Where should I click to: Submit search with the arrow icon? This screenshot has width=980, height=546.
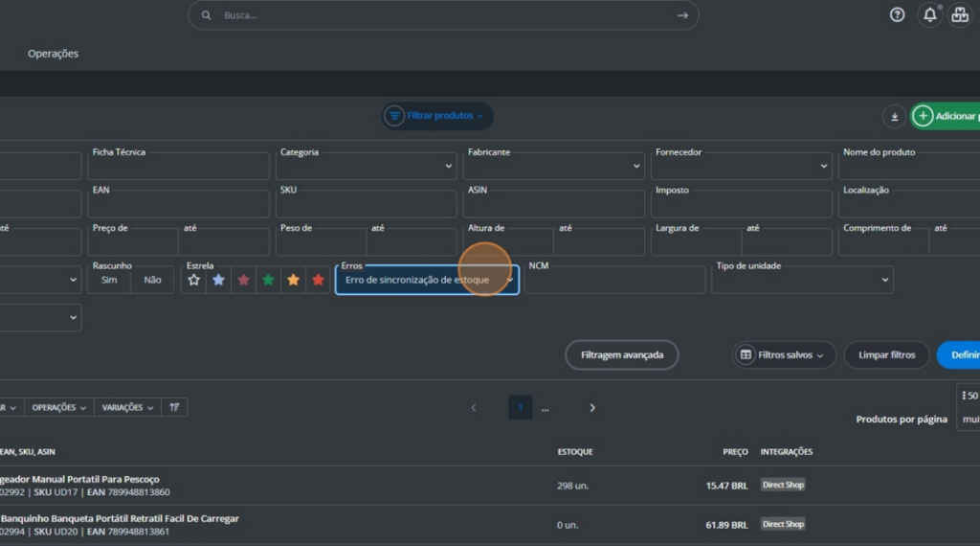coord(682,15)
